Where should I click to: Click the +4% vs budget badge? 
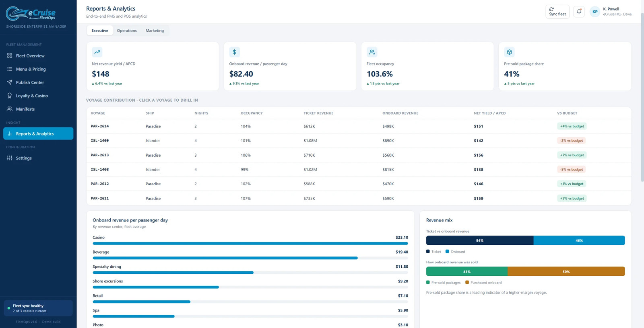(572, 126)
